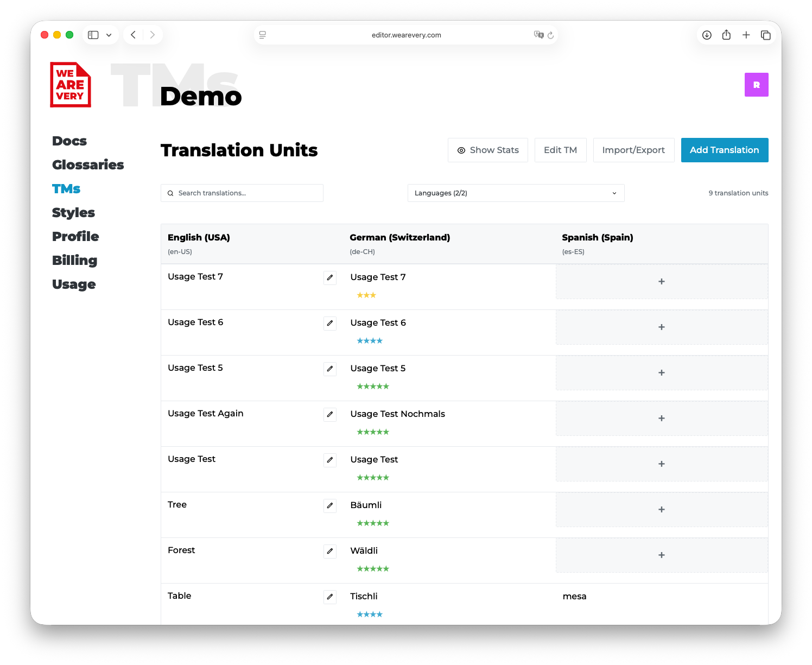Add Spanish translation for Forest
This screenshot has width=812, height=665.
(x=662, y=555)
